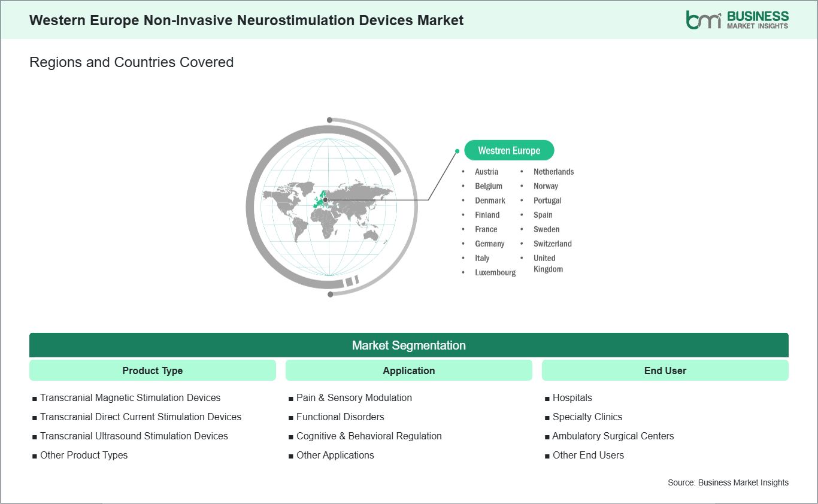Click the dark dot atop the globe ring

329,120
